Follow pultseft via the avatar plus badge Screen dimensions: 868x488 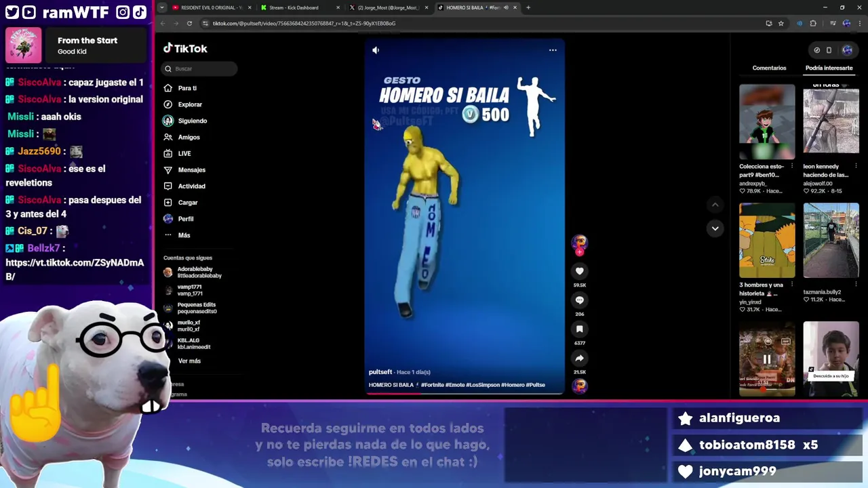(x=579, y=252)
